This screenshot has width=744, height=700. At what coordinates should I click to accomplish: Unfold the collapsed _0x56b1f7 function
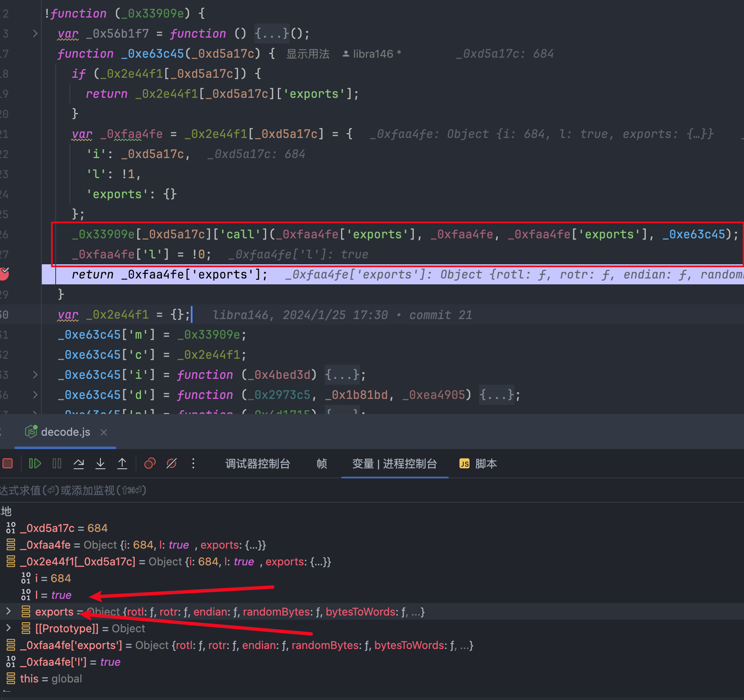35,33
